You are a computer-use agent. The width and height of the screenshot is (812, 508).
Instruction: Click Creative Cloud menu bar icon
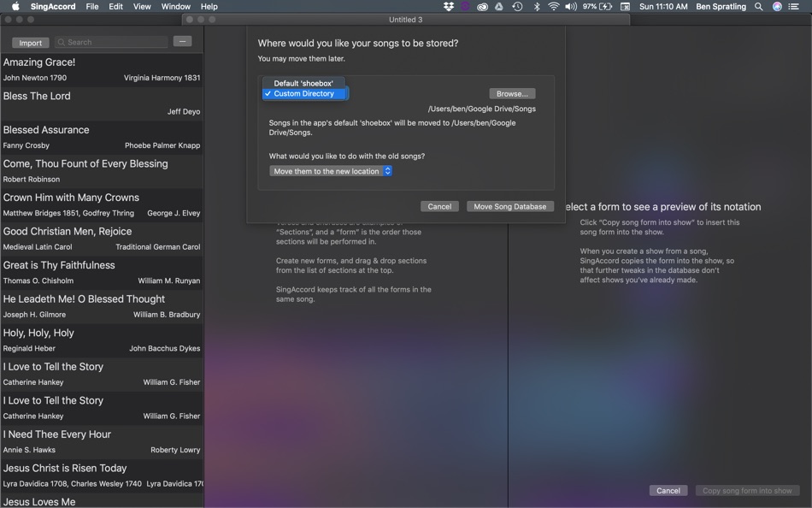point(482,6)
